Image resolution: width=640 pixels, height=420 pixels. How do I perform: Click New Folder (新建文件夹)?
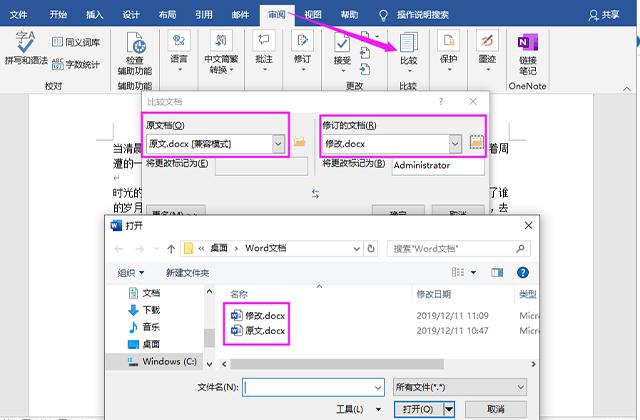coord(187,273)
